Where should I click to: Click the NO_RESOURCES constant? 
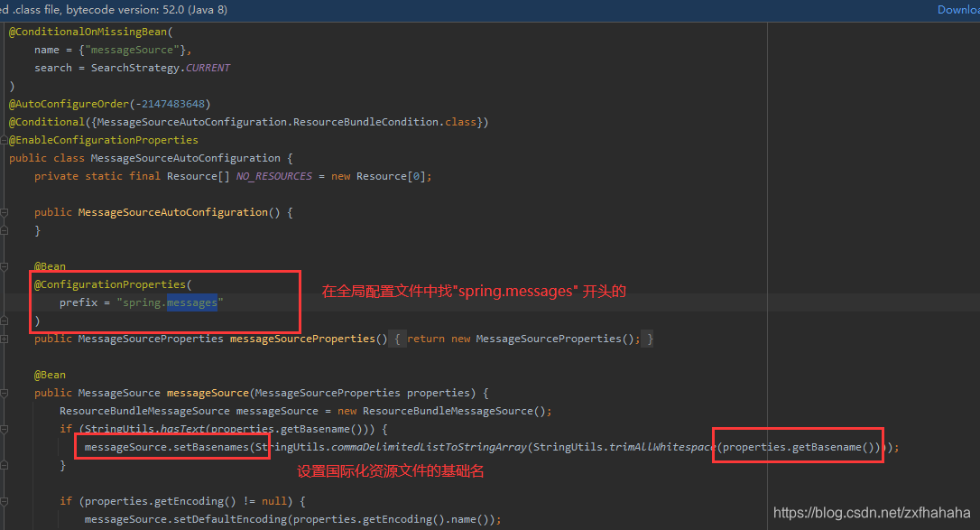click(273, 176)
